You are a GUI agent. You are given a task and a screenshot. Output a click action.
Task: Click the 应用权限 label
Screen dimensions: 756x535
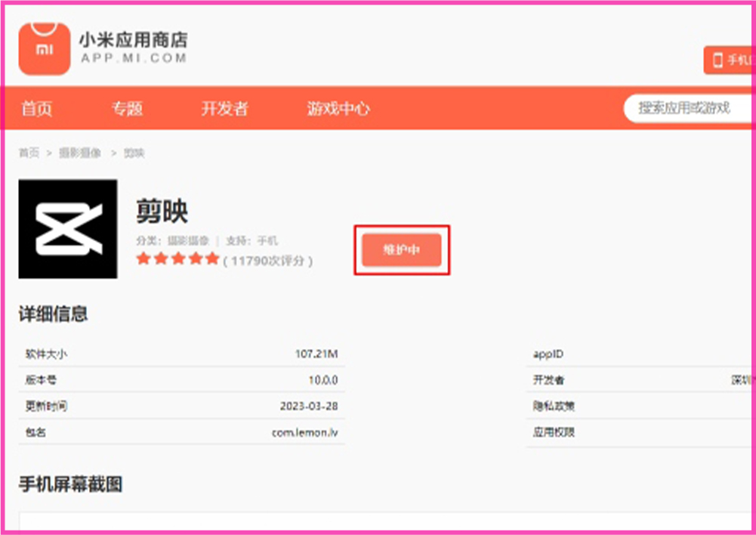(x=554, y=432)
